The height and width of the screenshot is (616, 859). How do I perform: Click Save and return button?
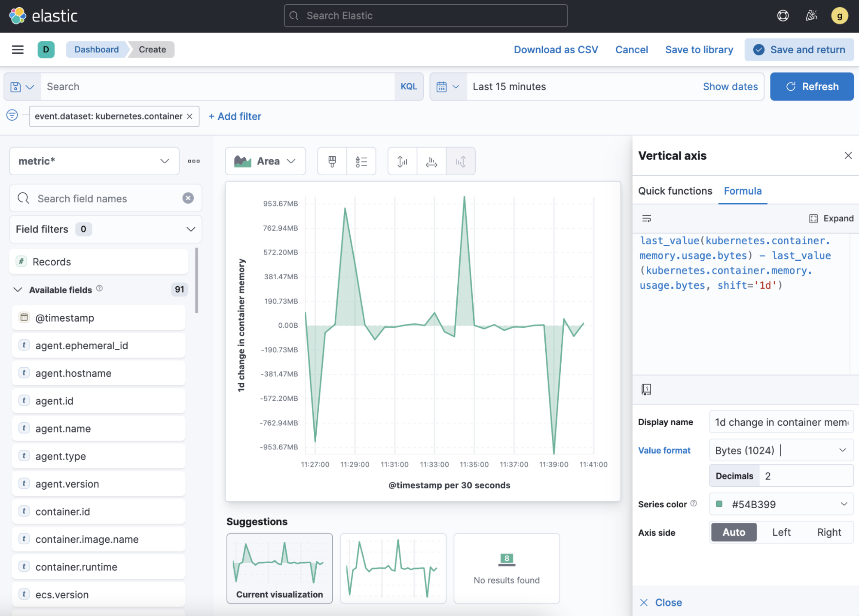click(x=799, y=50)
